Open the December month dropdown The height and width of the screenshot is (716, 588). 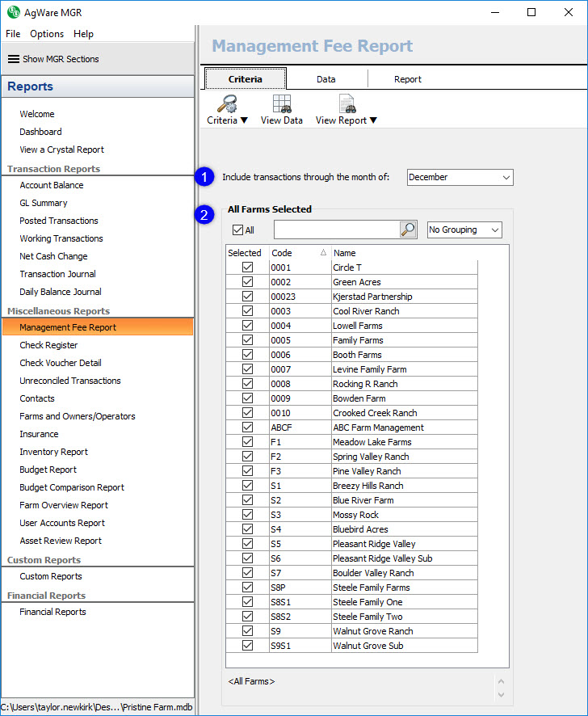tap(460, 177)
